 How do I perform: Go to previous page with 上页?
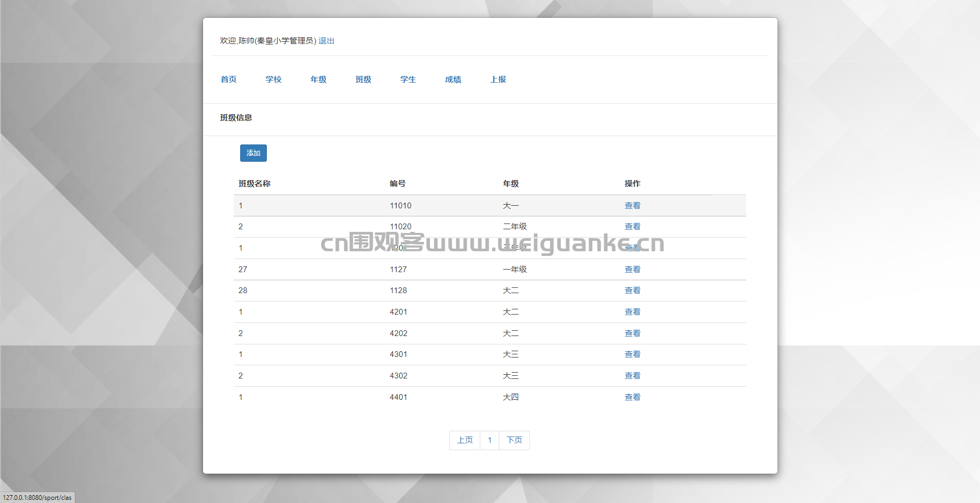point(465,440)
